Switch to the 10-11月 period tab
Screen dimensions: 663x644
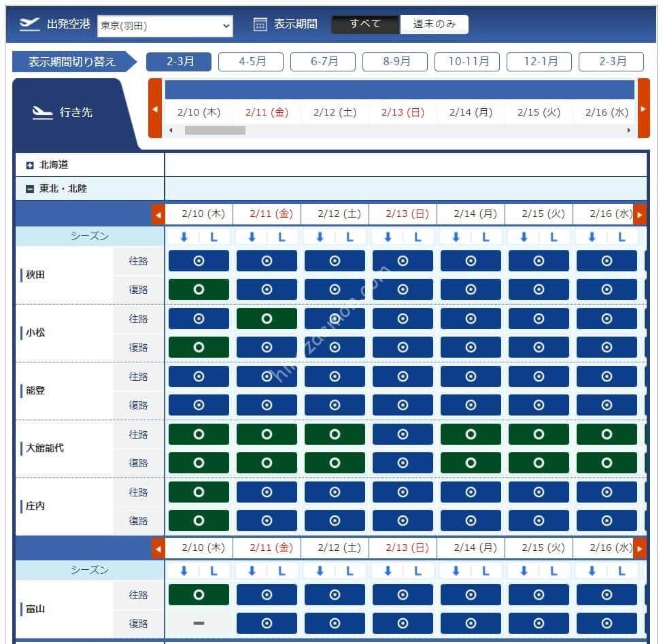pyautogui.click(x=467, y=62)
